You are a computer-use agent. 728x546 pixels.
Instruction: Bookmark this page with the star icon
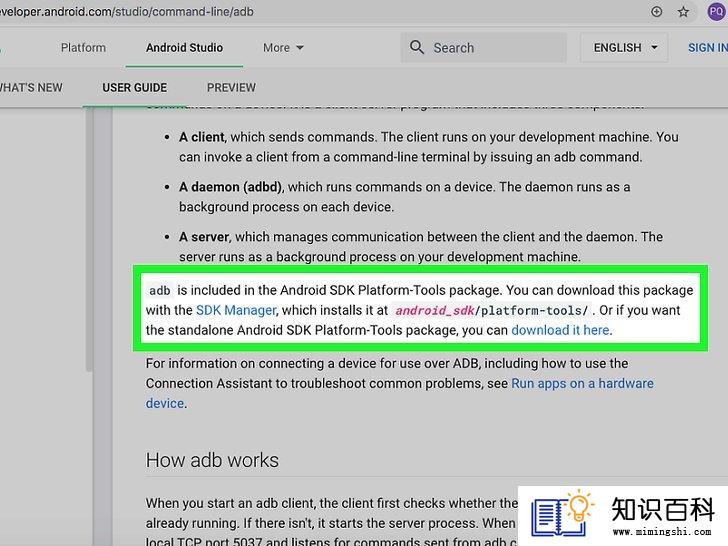click(683, 12)
